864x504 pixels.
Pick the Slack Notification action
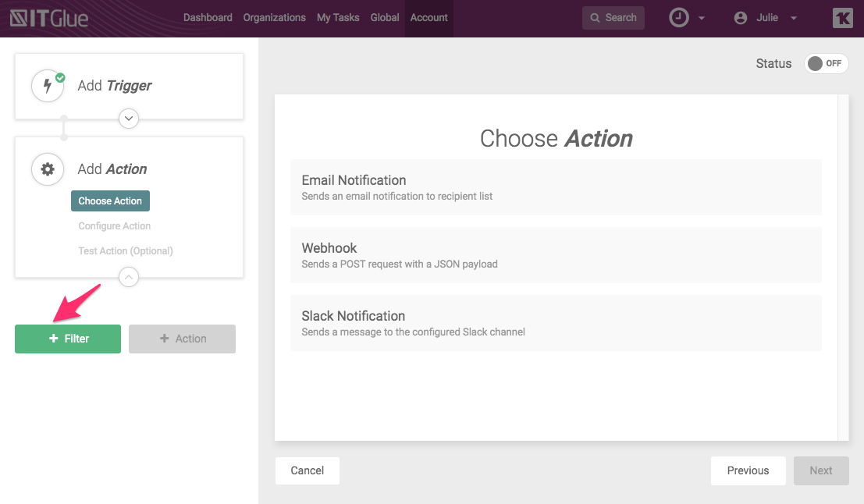pyautogui.click(x=556, y=323)
